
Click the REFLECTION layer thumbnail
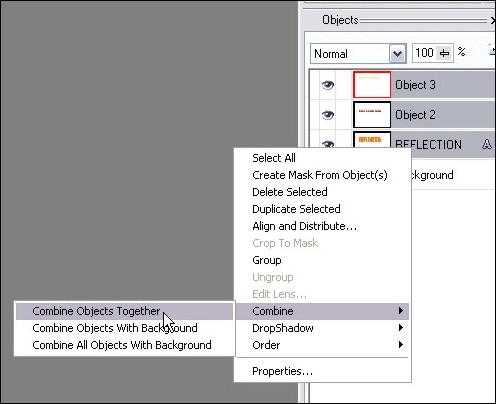[372, 140]
